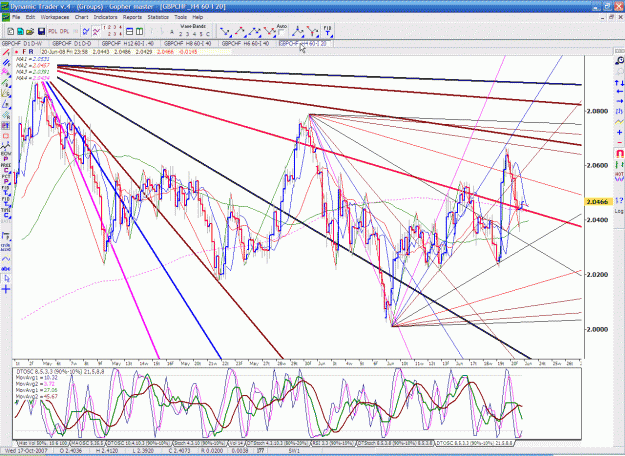Switch to GBPCHF H12 60-I 40 tab
Image resolution: width=625 pixels, height=456 pixels.
point(128,43)
